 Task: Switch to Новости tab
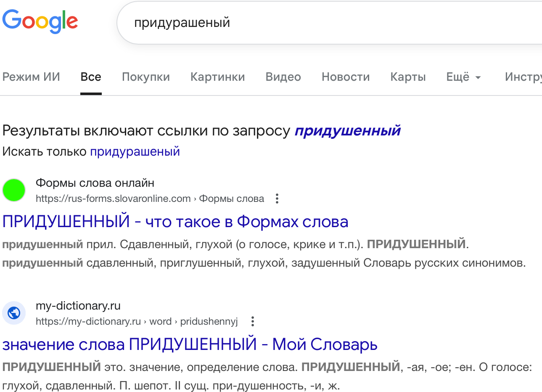(345, 77)
